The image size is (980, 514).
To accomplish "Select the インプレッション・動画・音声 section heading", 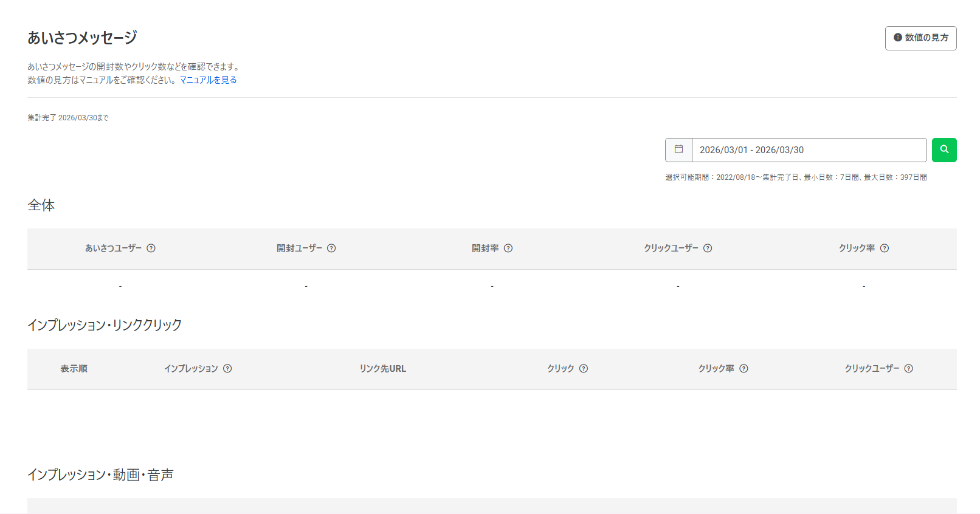I will pyautogui.click(x=100, y=475).
